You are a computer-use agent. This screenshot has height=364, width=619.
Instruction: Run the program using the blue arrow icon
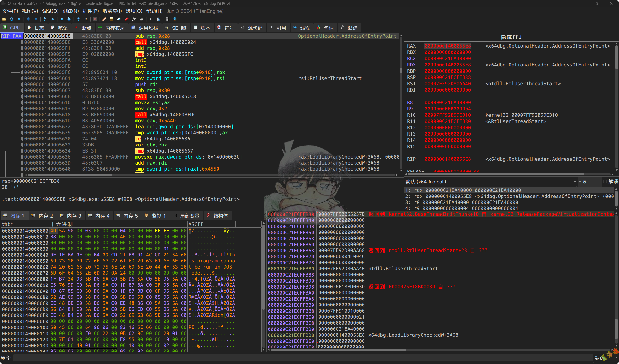point(29,19)
